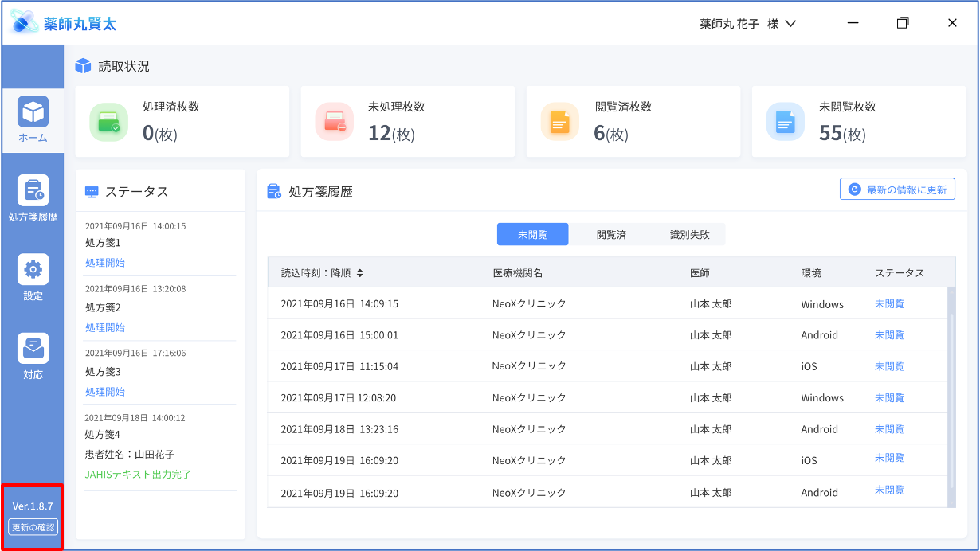
Task: Click the prescription table's vertical scrollbar
Action: (951, 397)
